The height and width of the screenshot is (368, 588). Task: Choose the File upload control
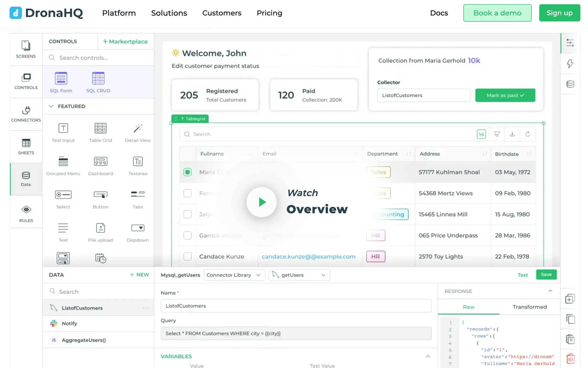(100, 232)
